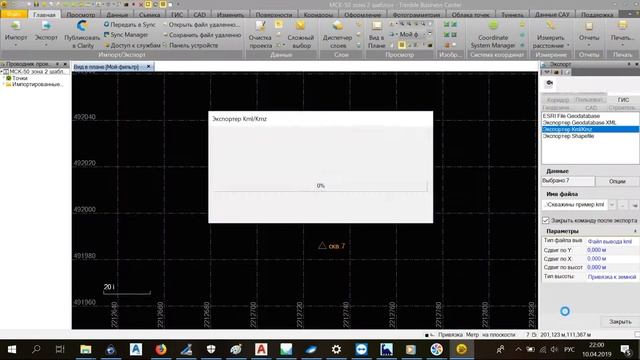
Task: Select Экспортер Shapefile entry
Action: pyautogui.click(x=590, y=136)
